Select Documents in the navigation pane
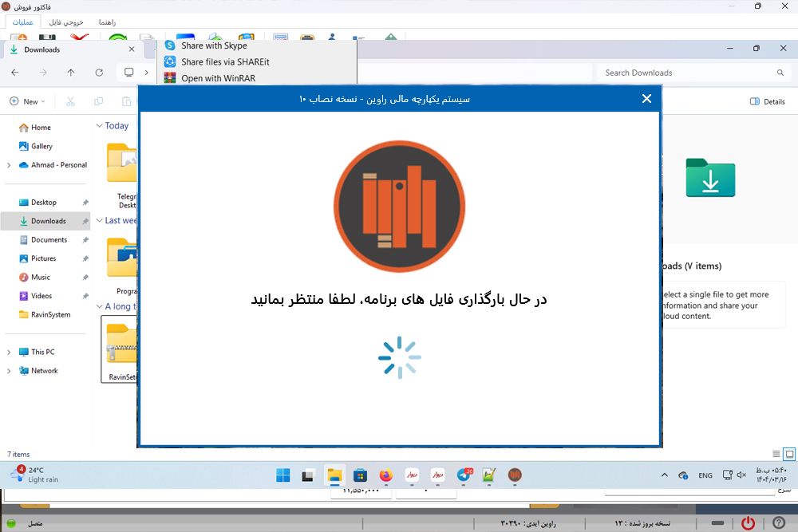Screen dimensions: 798x532 point(49,240)
